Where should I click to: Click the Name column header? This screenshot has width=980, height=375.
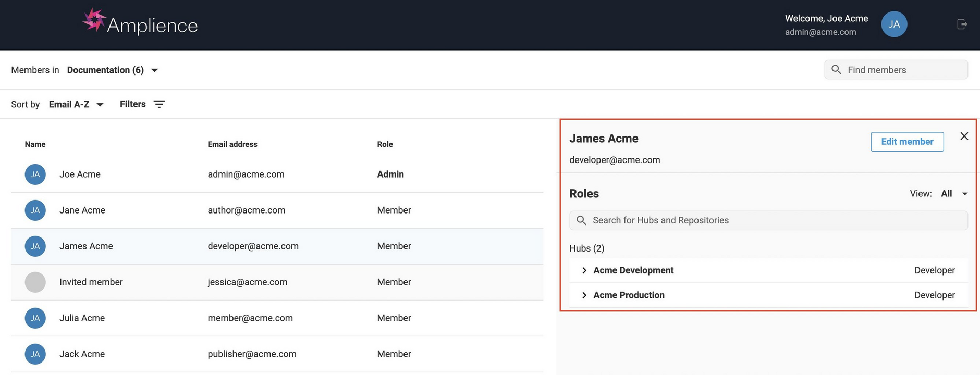pos(35,144)
